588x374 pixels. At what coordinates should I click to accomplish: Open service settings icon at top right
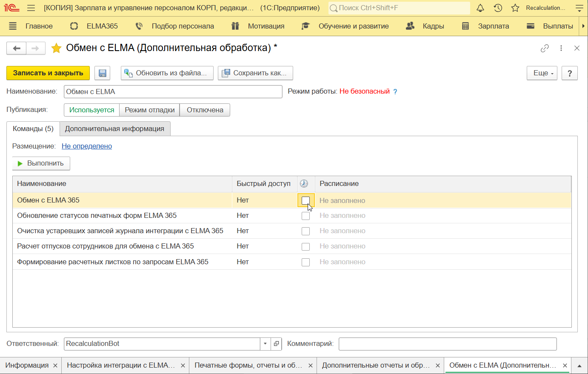point(579,8)
